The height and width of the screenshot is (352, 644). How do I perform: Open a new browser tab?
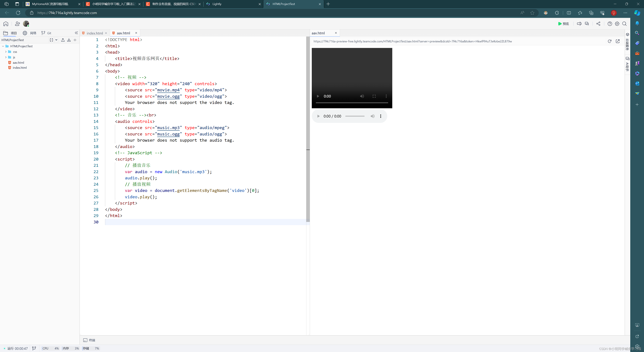click(x=328, y=4)
